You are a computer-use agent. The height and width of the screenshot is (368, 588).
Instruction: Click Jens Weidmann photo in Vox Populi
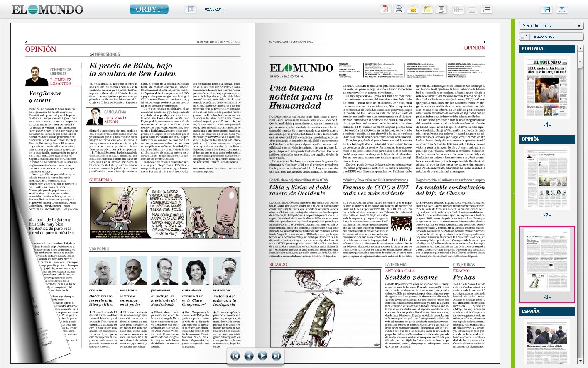point(164,270)
